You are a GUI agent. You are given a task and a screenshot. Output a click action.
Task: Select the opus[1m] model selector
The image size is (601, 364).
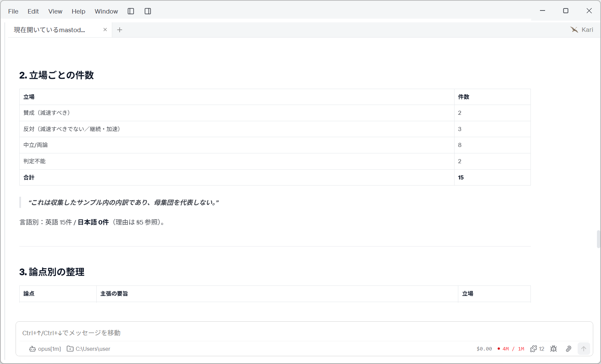click(45, 349)
